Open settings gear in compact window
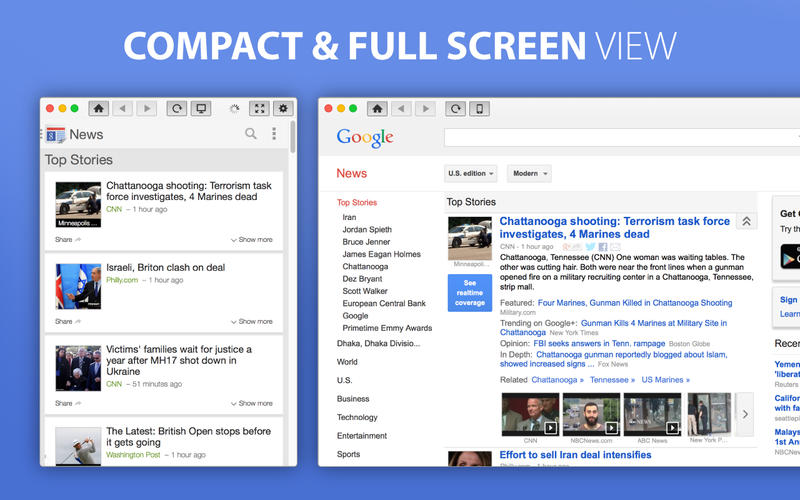800x500 pixels. [x=283, y=108]
